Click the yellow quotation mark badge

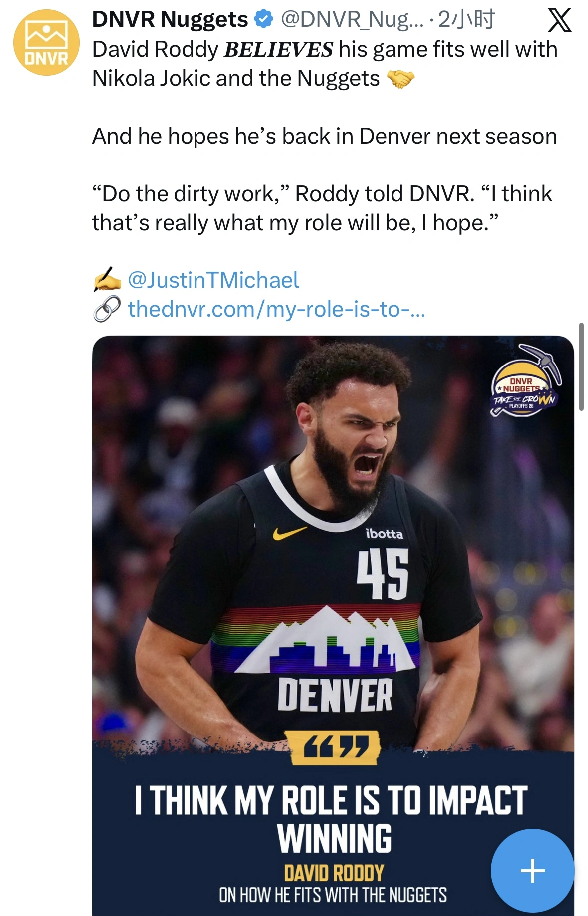(x=336, y=747)
